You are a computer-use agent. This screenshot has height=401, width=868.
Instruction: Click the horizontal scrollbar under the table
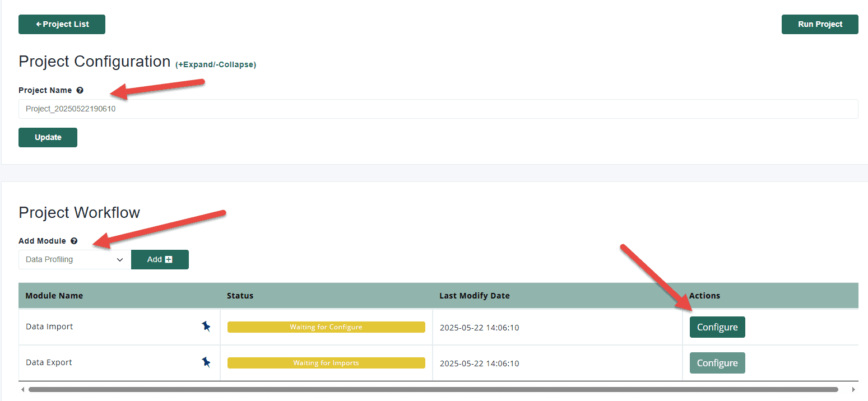[x=433, y=389]
